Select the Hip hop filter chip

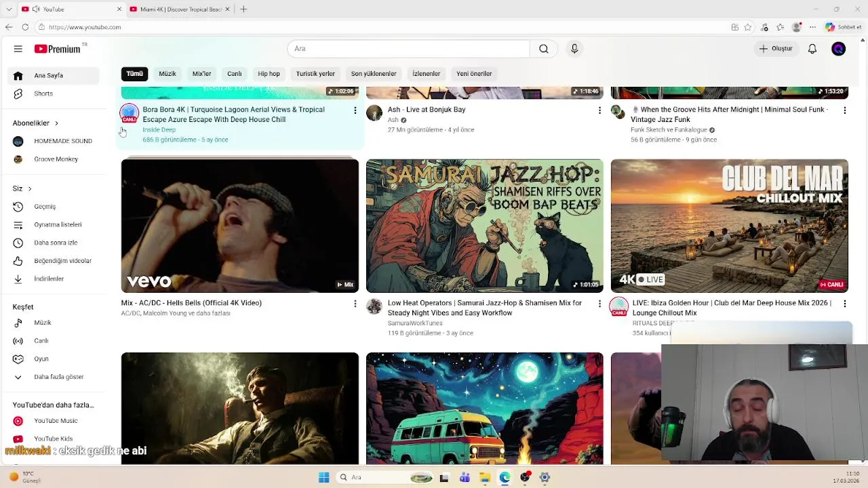269,74
